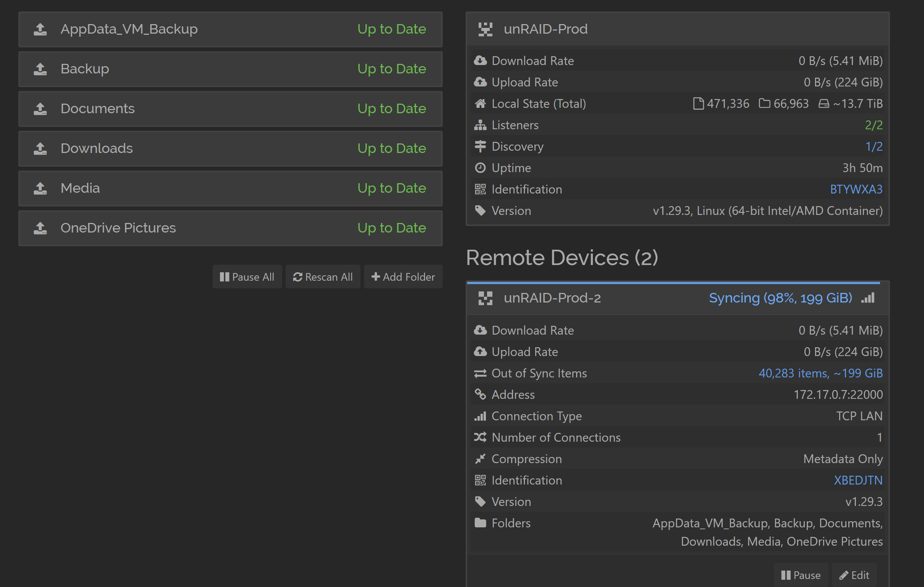Click the Address link icon
This screenshot has height=587, width=924.
[x=481, y=394]
